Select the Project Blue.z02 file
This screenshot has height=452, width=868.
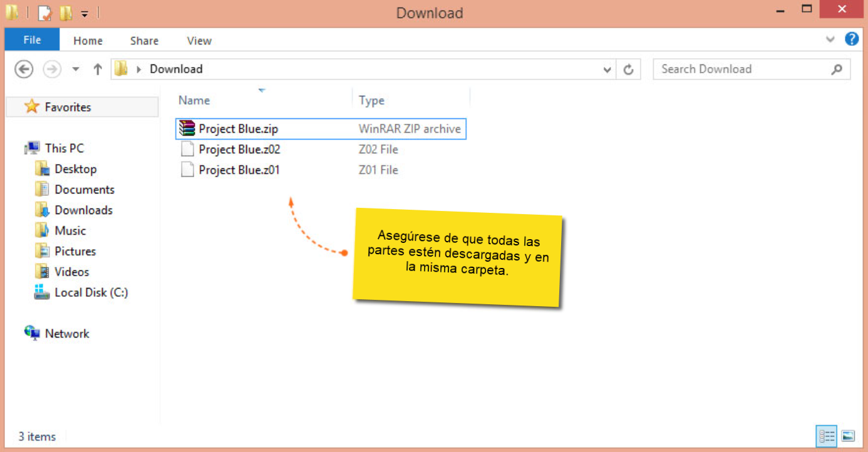click(239, 150)
